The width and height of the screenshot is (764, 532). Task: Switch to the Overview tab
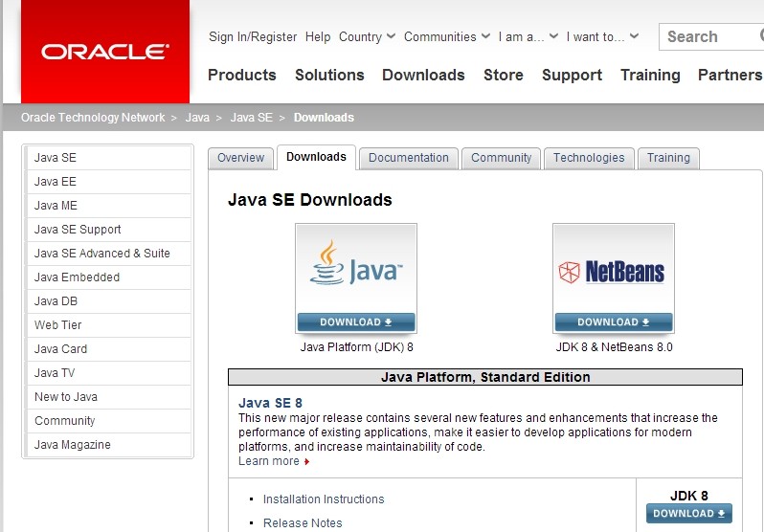[x=240, y=158]
